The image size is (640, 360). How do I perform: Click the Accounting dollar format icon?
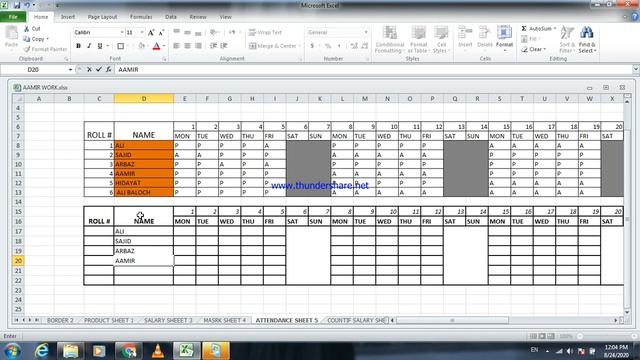pyautogui.click(x=312, y=46)
